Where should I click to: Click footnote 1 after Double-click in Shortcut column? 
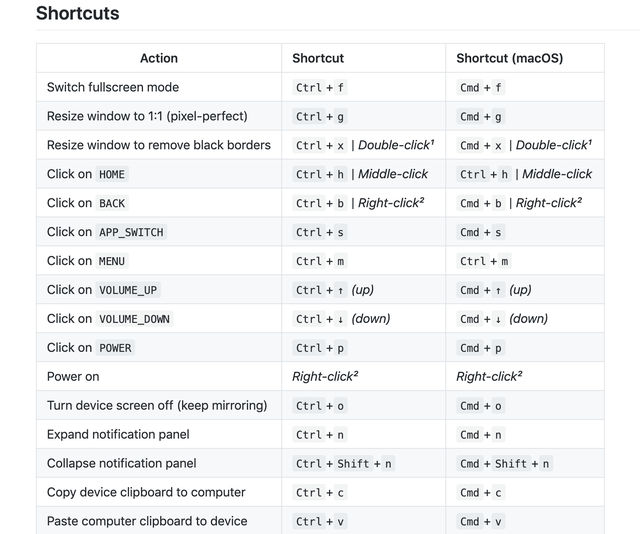[431, 142]
